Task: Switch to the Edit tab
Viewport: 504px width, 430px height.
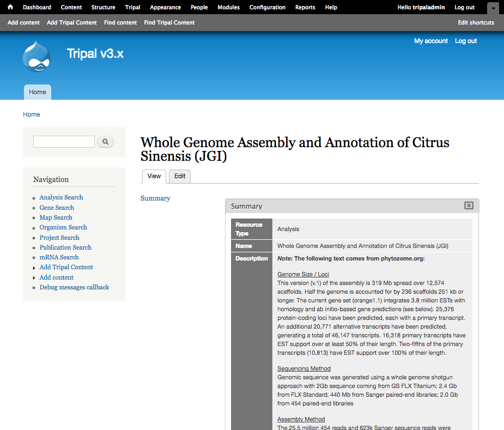Action: [x=180, y=176]
